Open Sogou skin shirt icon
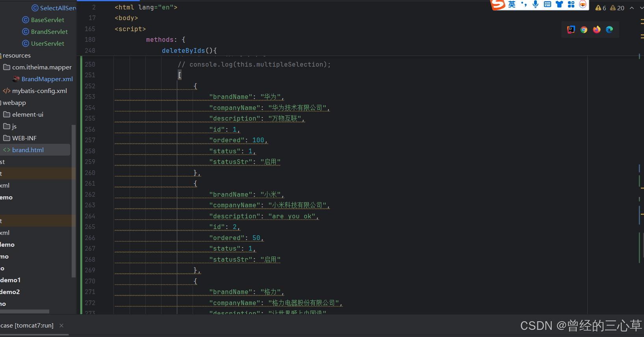This screenshot has width=644, height=337. (559, 4)
